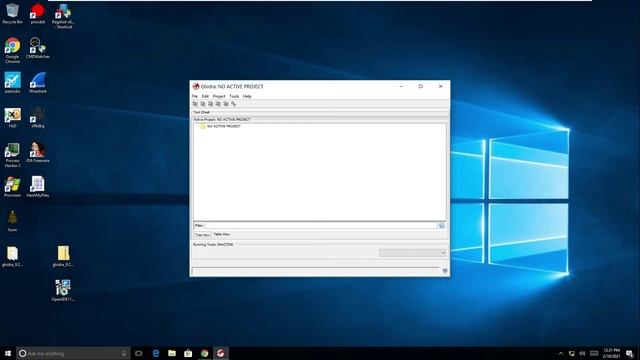Select the HxD hex editor desktop shortcut
640x360 pixels.
(x=12, y=118)
